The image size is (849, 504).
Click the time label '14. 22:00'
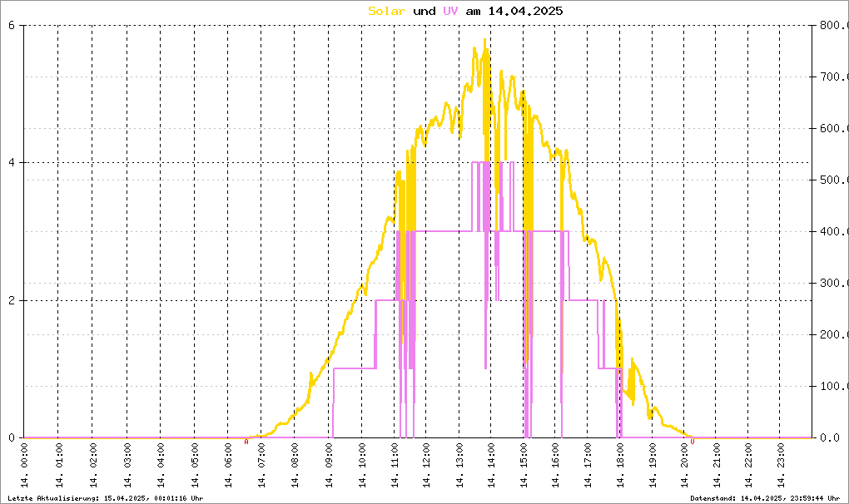[x=749, y=465]
